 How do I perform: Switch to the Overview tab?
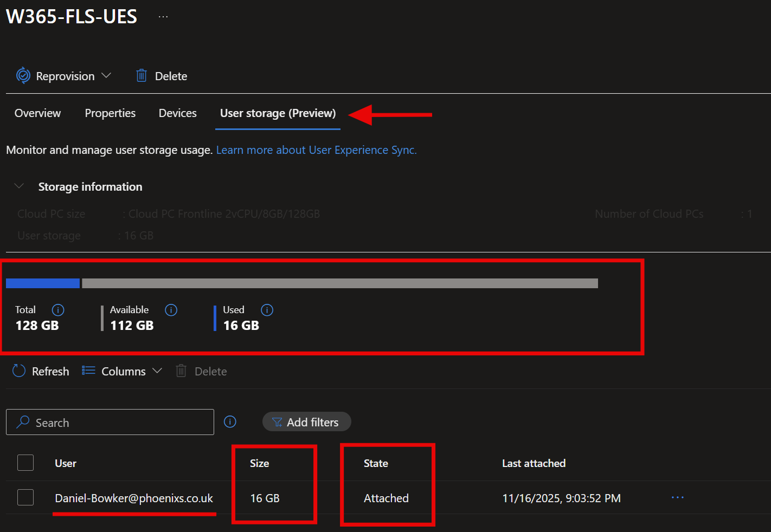coord(37,113)
